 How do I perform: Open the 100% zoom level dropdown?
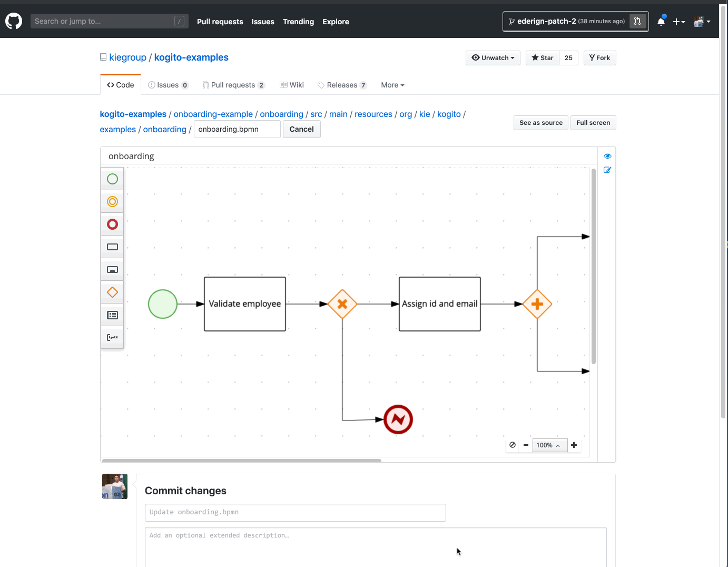549,445
